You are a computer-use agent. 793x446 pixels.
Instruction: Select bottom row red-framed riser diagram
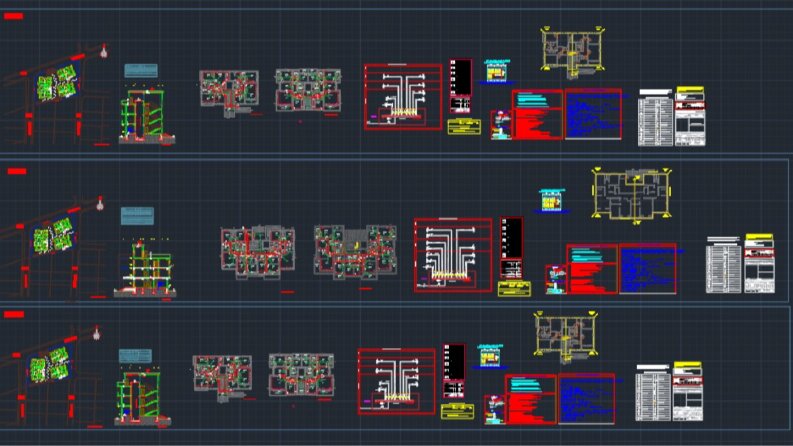396,381
